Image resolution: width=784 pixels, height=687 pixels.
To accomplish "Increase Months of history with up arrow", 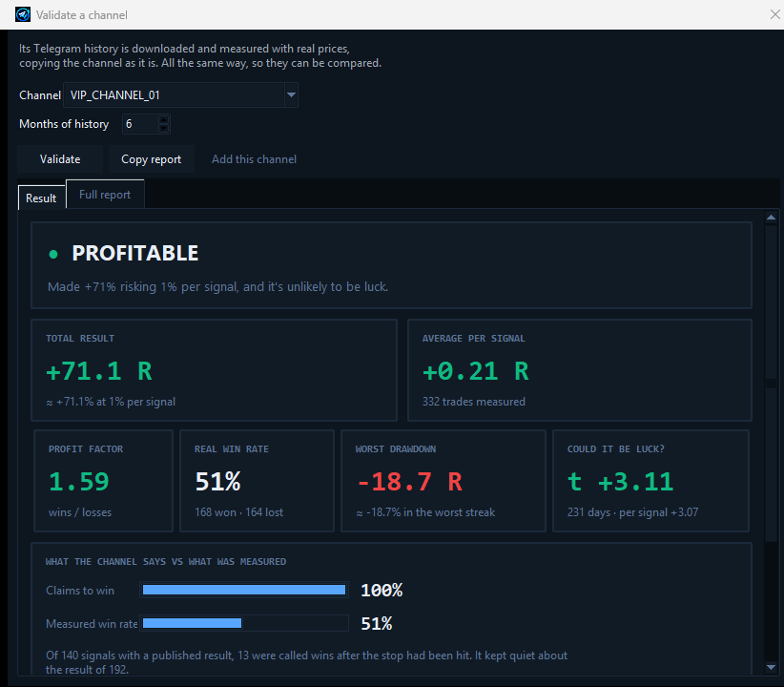I will [163, 119].
